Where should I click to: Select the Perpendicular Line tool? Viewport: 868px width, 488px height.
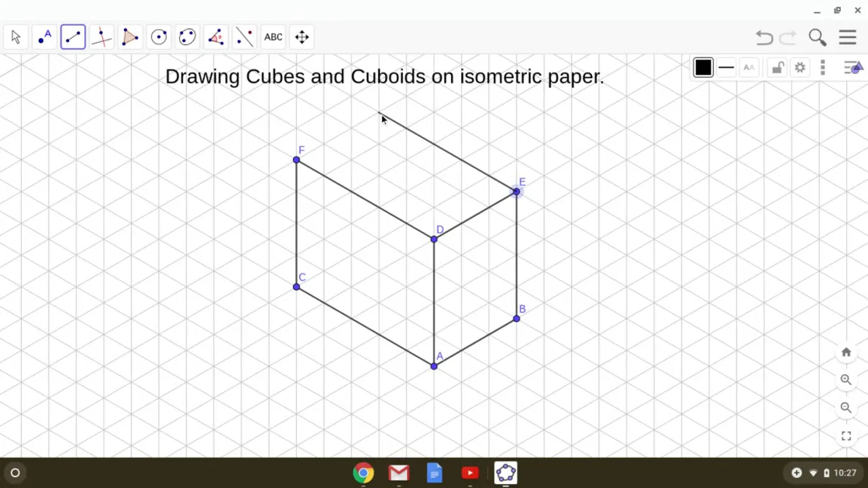point(102,37)
